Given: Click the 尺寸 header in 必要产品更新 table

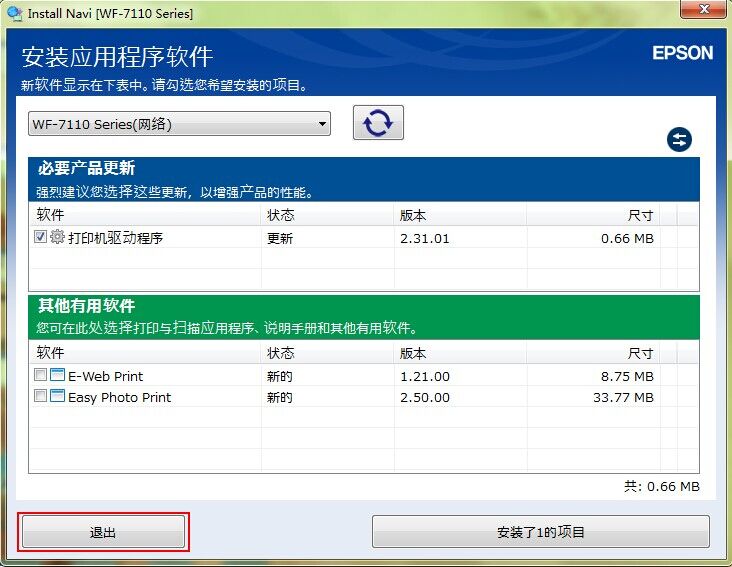Looking at the screenshot, I should (x=640, y=215).
